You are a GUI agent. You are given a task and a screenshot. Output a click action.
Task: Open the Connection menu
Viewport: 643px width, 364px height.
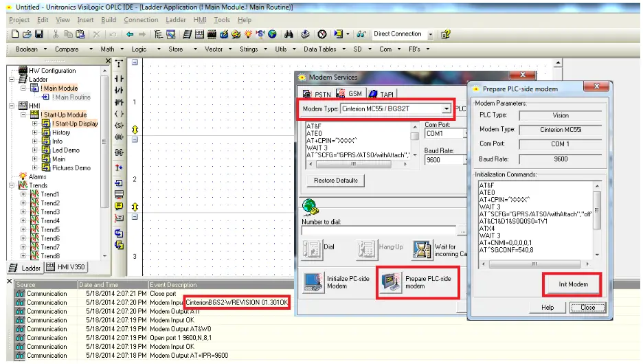(x=141, y=20)
